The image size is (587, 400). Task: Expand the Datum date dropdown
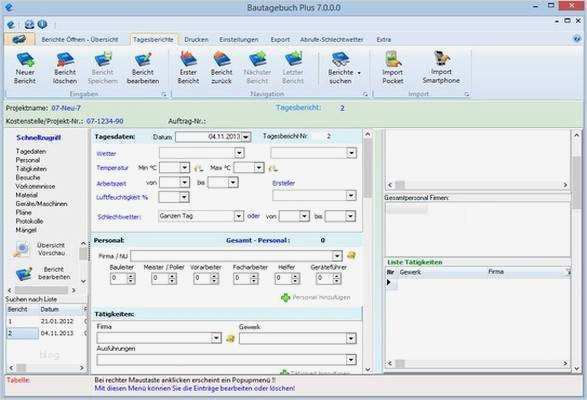pyautogui.click(x=246, y=137)
